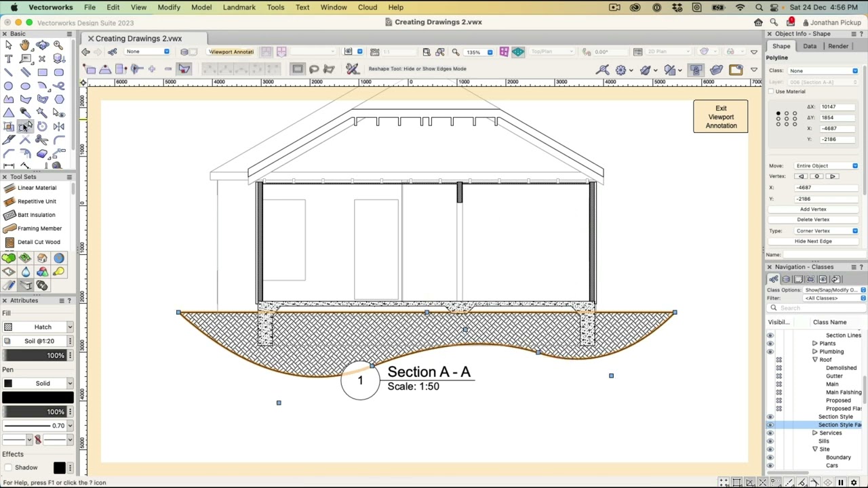868x488 pixels.
Task: Select the Trim scissors tool
Action: click(42, 140)
